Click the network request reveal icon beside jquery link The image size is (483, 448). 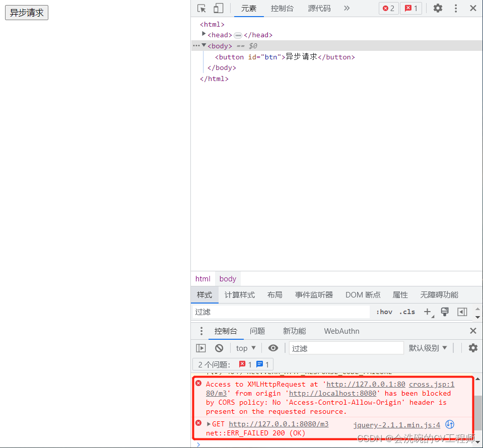tap(449, 425)
